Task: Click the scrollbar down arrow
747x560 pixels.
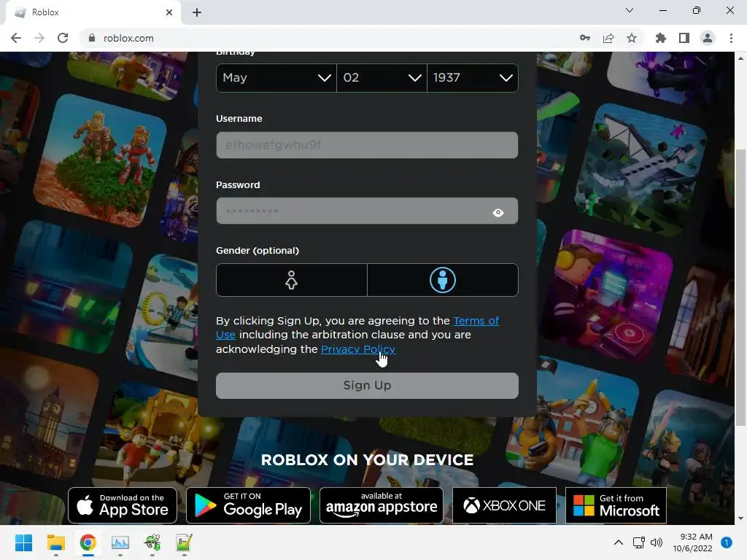Action: pyautogui.click(x=740, y=518)
